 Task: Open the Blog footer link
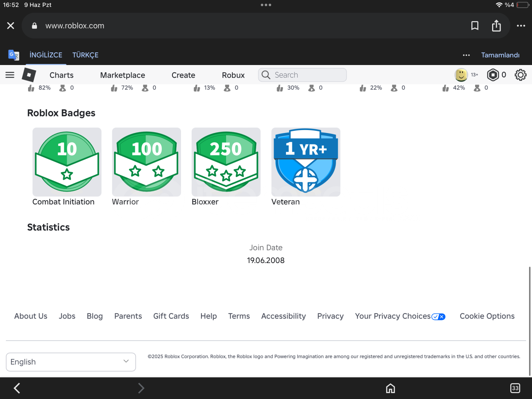(95, 316)
